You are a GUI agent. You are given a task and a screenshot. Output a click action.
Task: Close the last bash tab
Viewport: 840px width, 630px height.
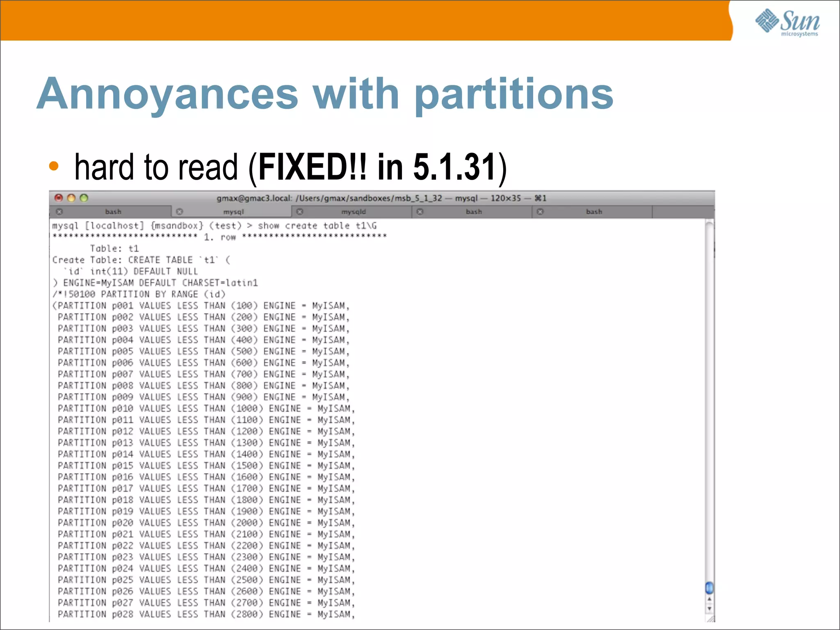540,212
